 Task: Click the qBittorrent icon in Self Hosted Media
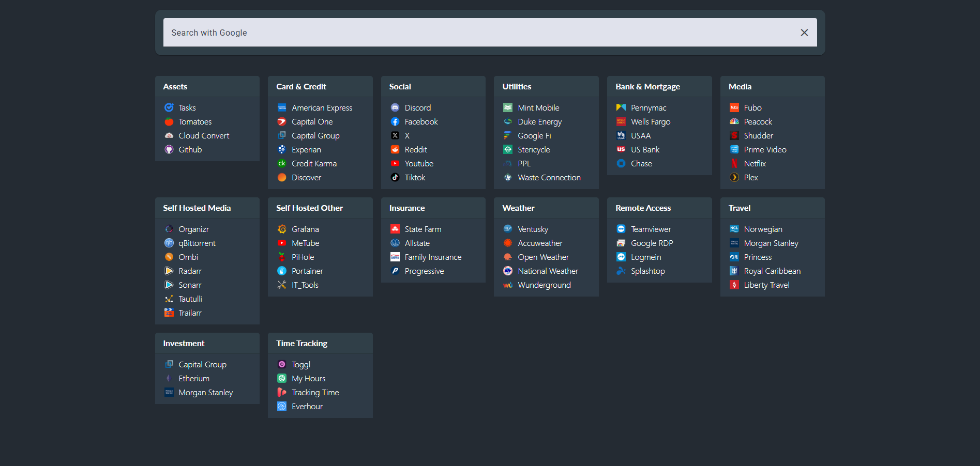169,243
